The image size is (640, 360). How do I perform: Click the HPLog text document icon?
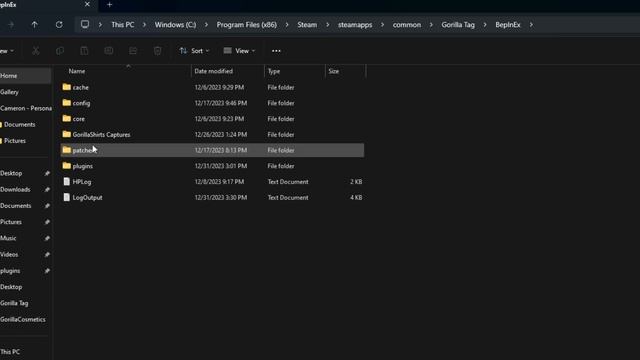coord(67,182)
